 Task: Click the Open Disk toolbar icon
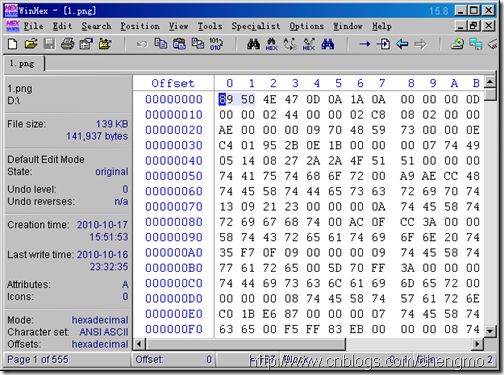(x=458, y=44)
